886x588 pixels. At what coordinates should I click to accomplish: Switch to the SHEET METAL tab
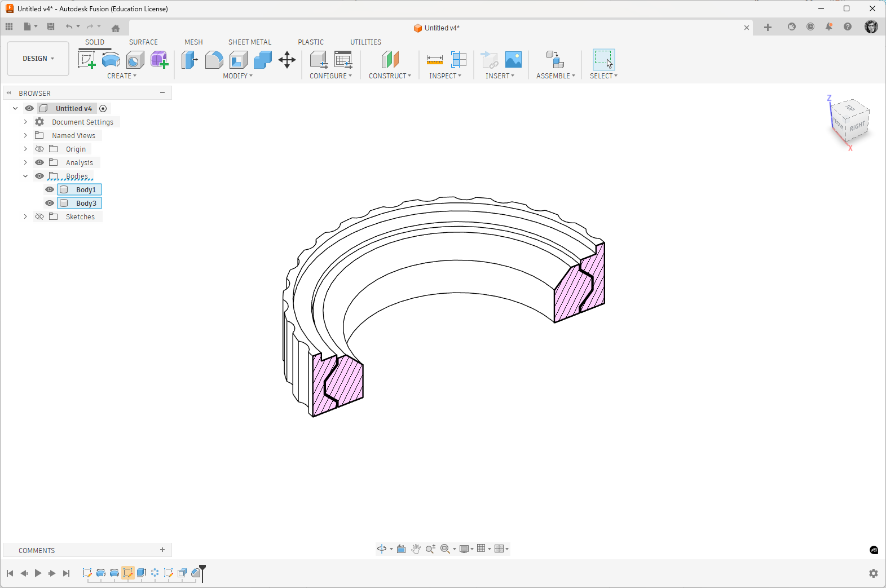[250, 42]
